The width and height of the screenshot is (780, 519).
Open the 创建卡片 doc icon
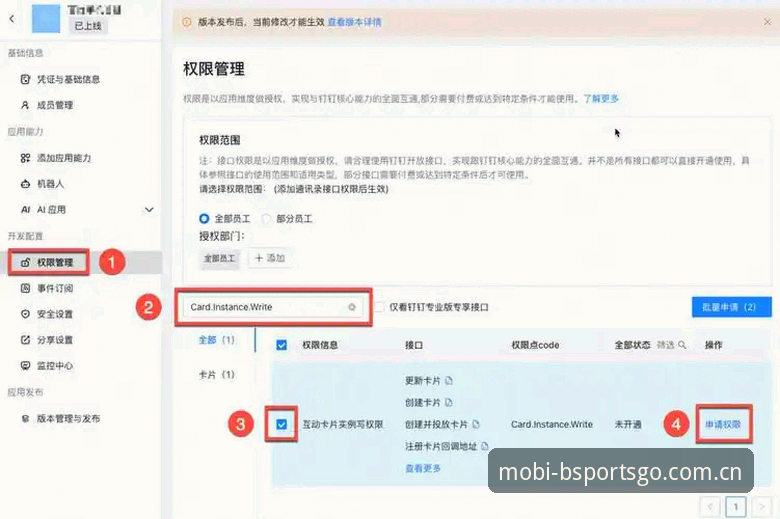pyautogui.click(x=449, y=403)
